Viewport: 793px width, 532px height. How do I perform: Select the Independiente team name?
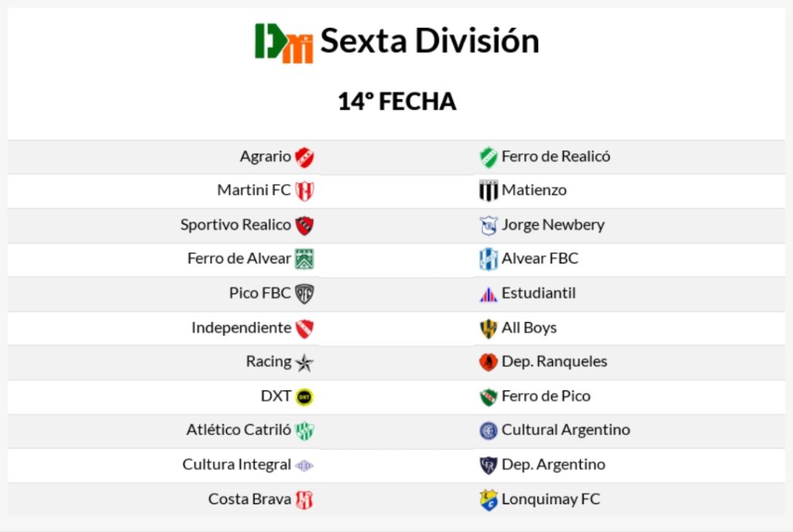click(x=241, y=328)
